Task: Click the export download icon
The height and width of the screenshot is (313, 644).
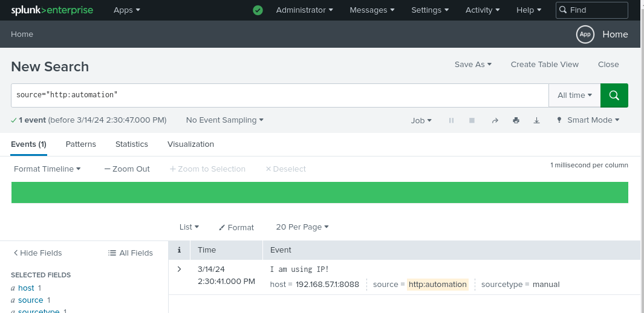Action: (x=536, y=120)
